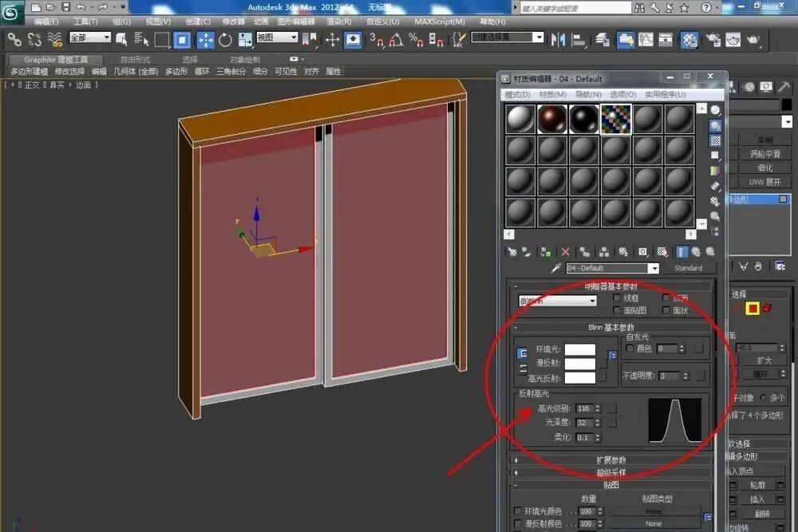
Task: Click the 高光级别 value field showing 116
Action: 584,408
